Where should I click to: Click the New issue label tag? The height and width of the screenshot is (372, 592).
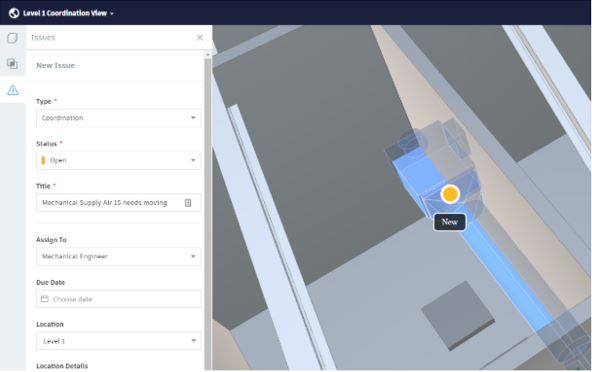point(449,222)
